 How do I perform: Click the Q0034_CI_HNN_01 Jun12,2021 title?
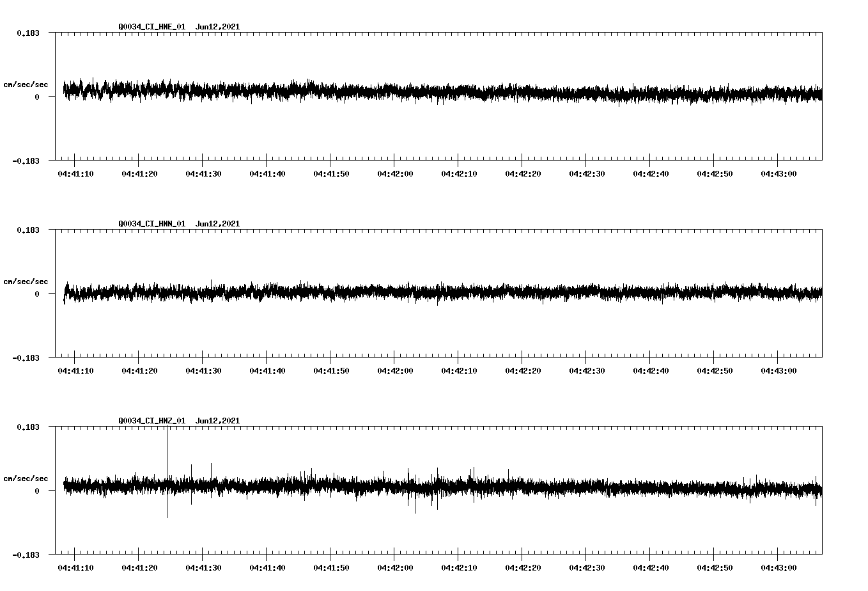pyautogui.click(x=179, y=224)
